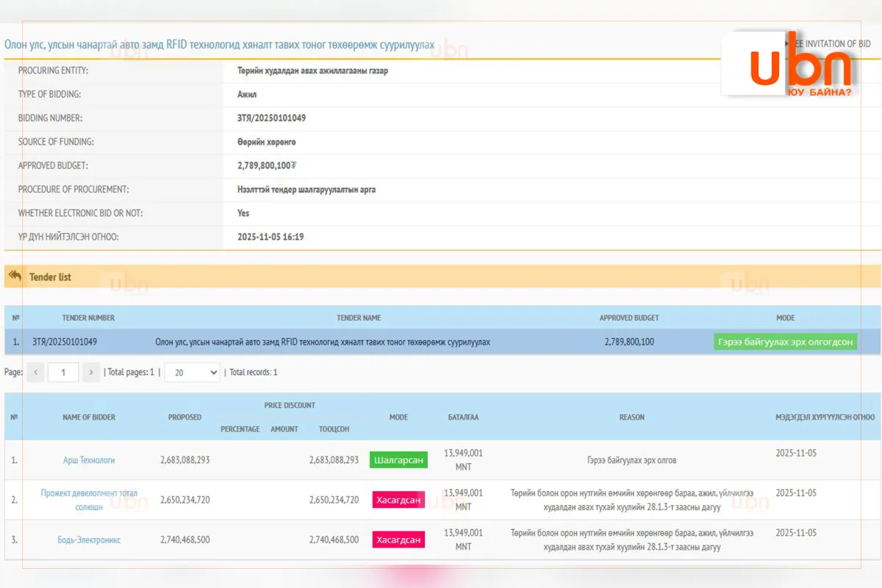Screen dimensions: 882x588
Task: Click Хасагдсан badge for second bidder
Action: pos(398,500)
